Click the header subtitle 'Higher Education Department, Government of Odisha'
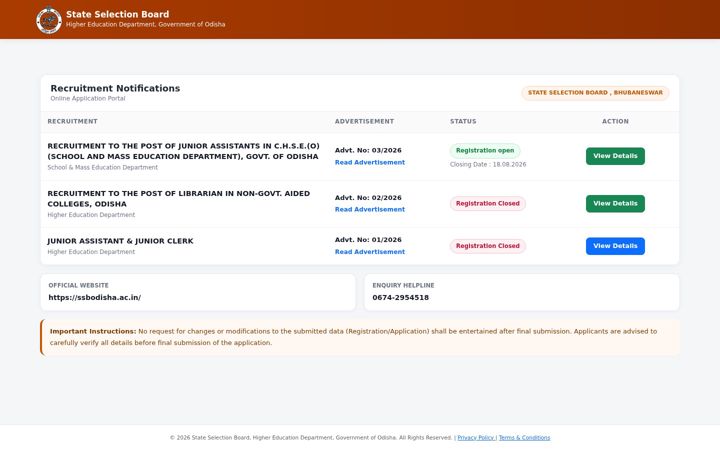The width and height of the screenshot is (720, 450). (x=146, y=24)
